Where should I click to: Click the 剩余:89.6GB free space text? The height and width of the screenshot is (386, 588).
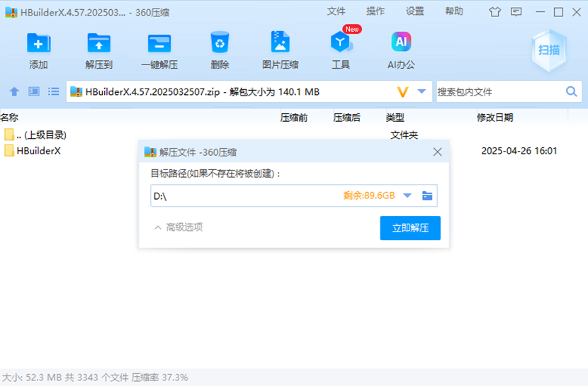point(369,195)
